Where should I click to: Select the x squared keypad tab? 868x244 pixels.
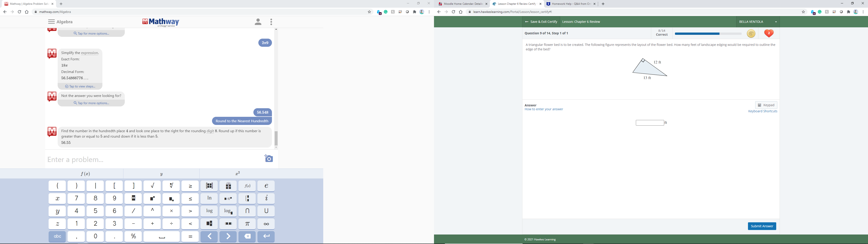(238, 174)
